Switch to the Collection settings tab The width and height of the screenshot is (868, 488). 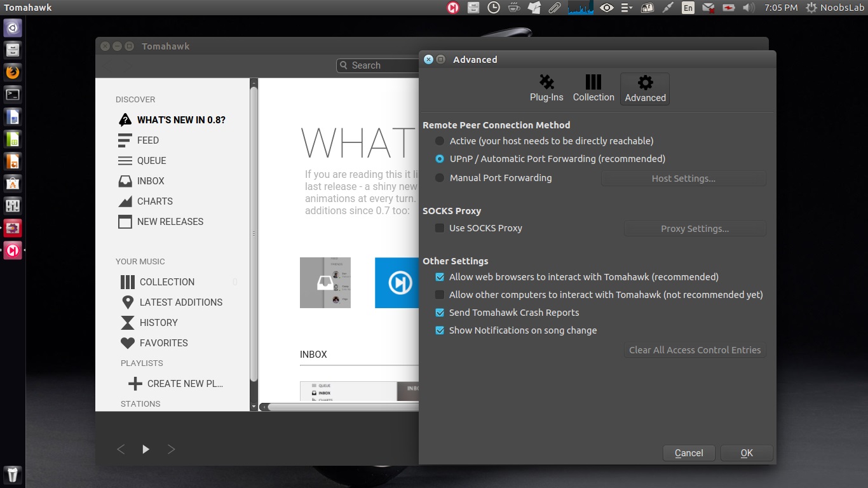[593, 88]
